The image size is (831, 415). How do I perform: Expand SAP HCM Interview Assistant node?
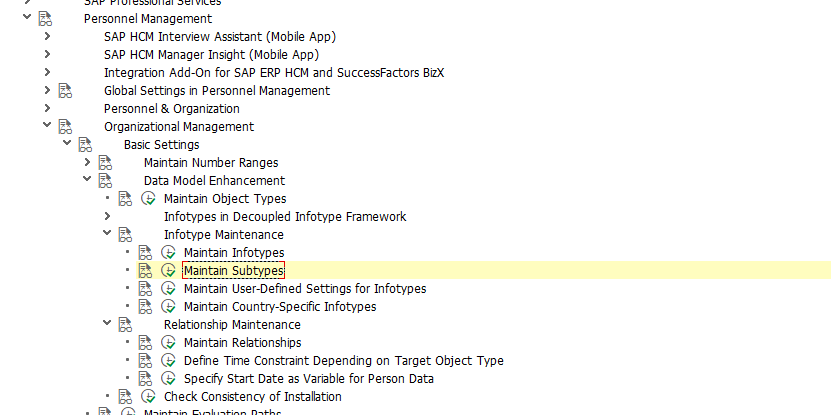click(47, 36)
